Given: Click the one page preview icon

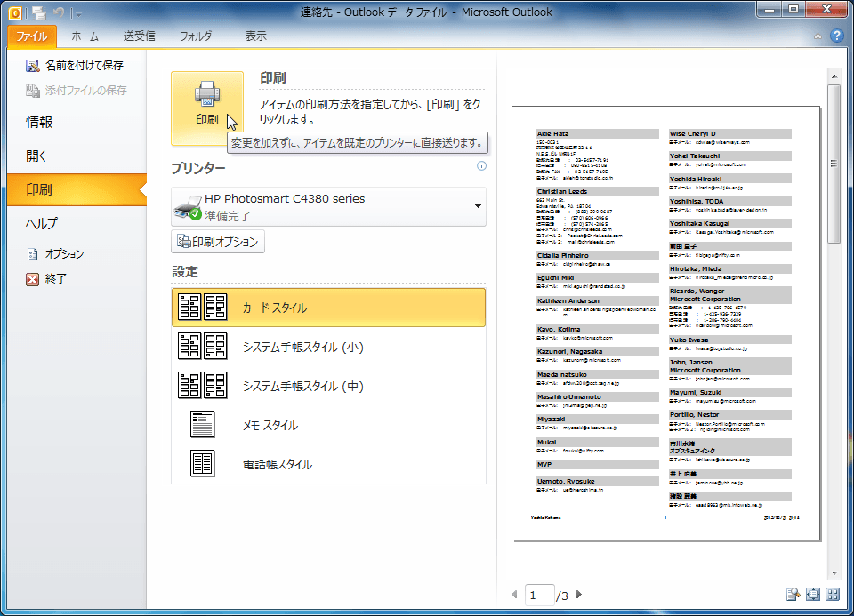Looking at the screenshot, I should click(x=813, y=595).
